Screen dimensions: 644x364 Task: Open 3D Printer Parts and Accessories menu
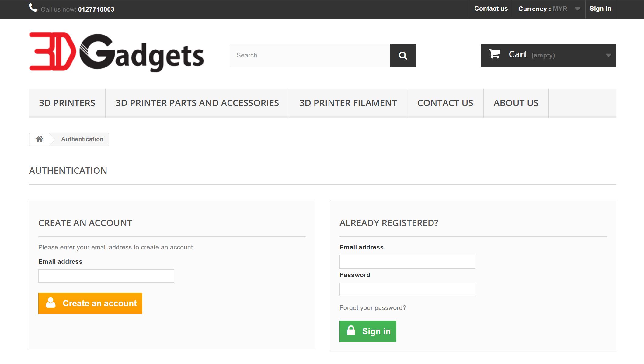[197, 103]
